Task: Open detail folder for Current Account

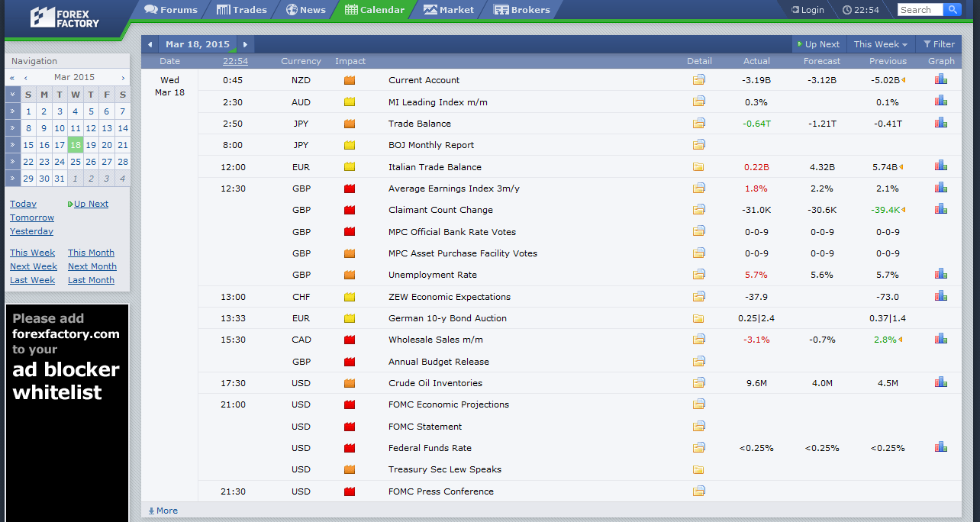Action: [698, 79]
